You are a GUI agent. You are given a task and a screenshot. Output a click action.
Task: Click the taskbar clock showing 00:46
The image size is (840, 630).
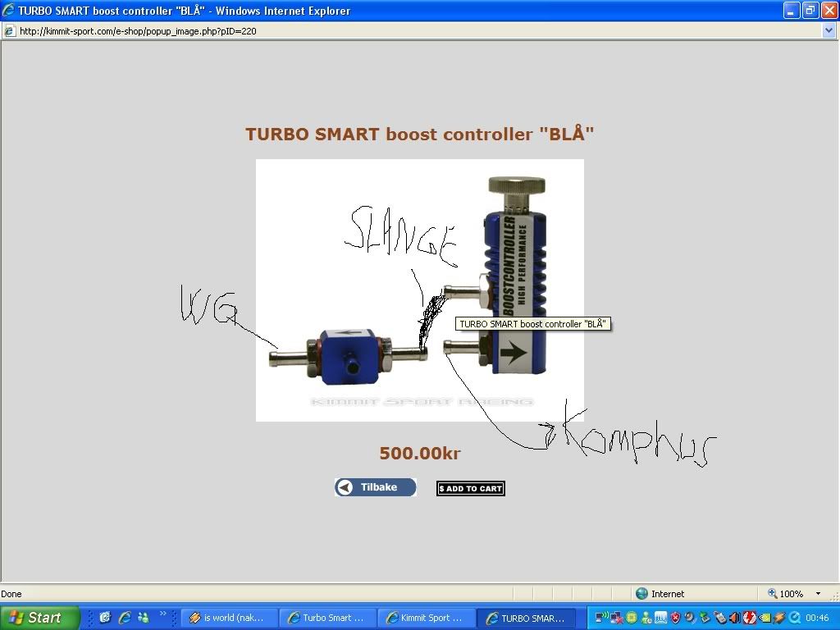(817, 618)
